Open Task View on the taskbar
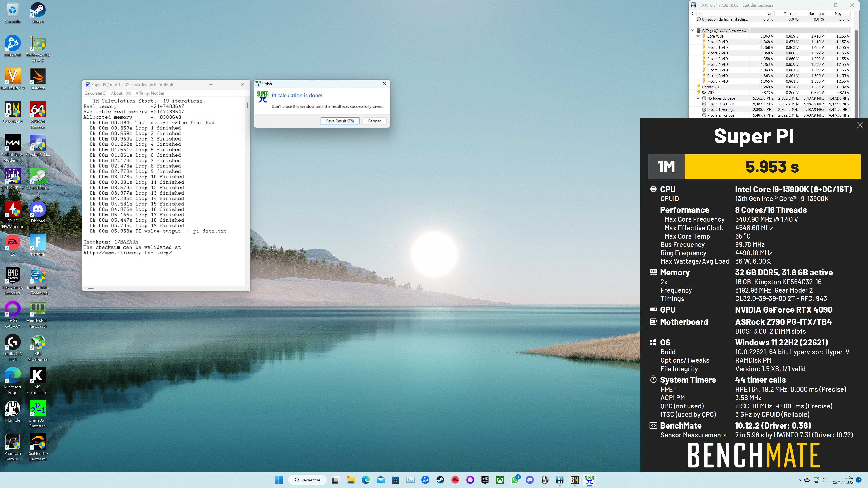 pos(335,480)
